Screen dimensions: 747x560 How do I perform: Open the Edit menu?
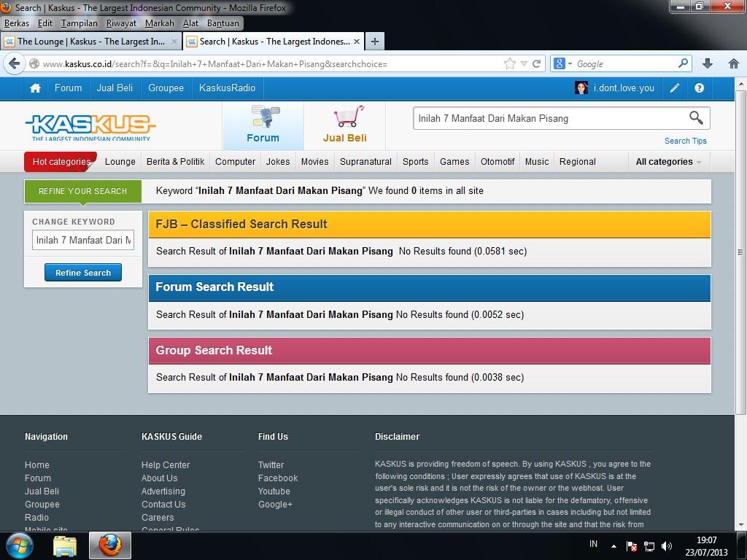click(44, 23)
